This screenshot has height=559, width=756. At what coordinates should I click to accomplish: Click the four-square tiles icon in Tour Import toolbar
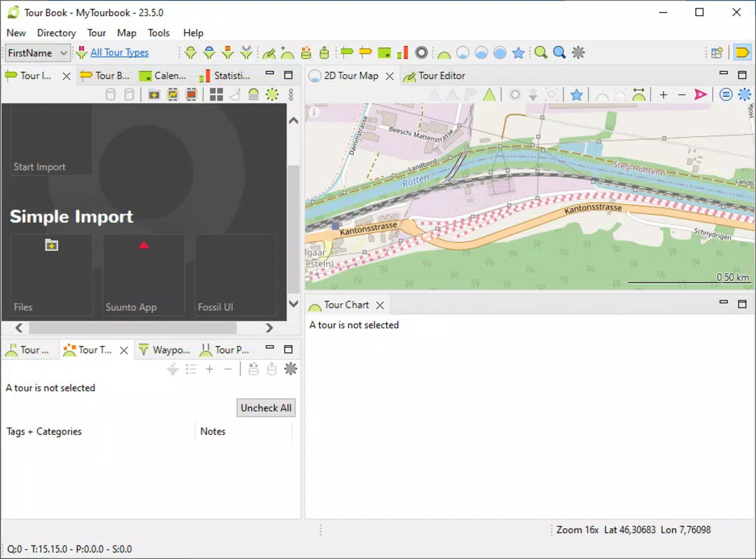point(217,94)
